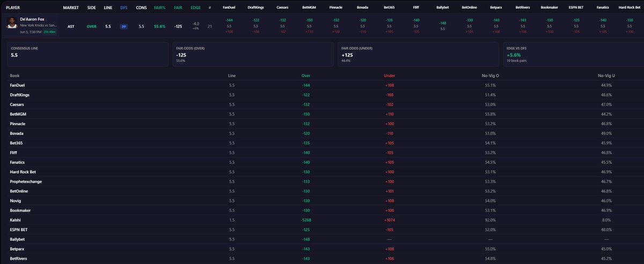Viewport: 644px width, 264px height.
Task: Sort by the SIDE column header
Action: 92,8
